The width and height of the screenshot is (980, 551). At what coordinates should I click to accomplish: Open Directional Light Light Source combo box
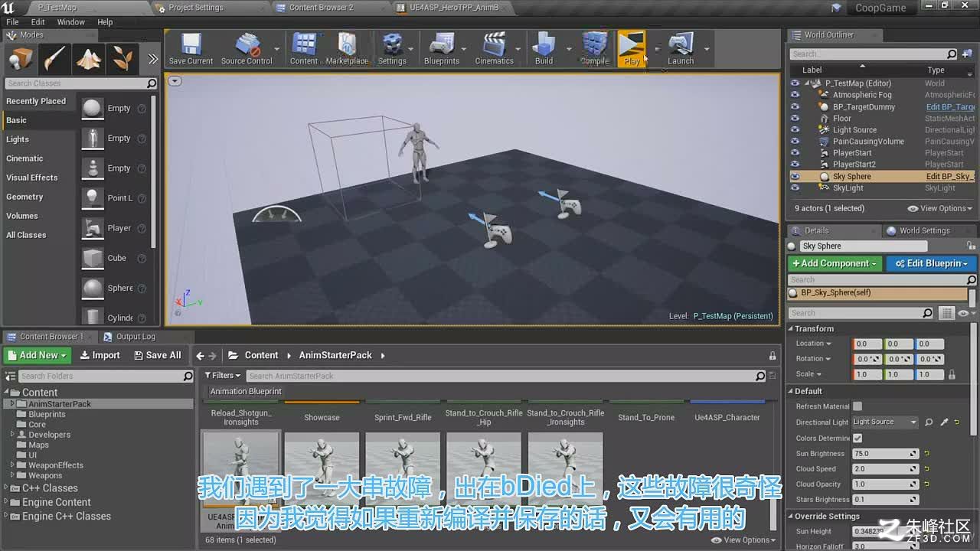(885, 422)
